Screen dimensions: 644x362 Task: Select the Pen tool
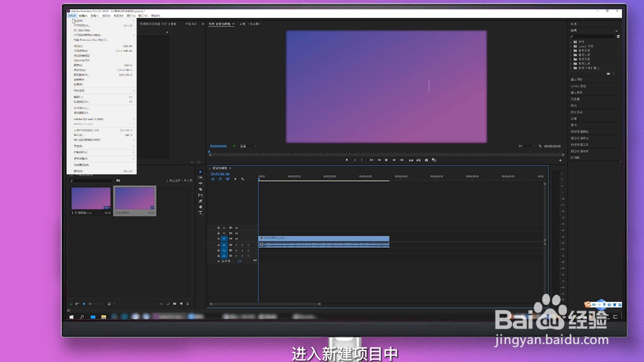click(200, 201)
